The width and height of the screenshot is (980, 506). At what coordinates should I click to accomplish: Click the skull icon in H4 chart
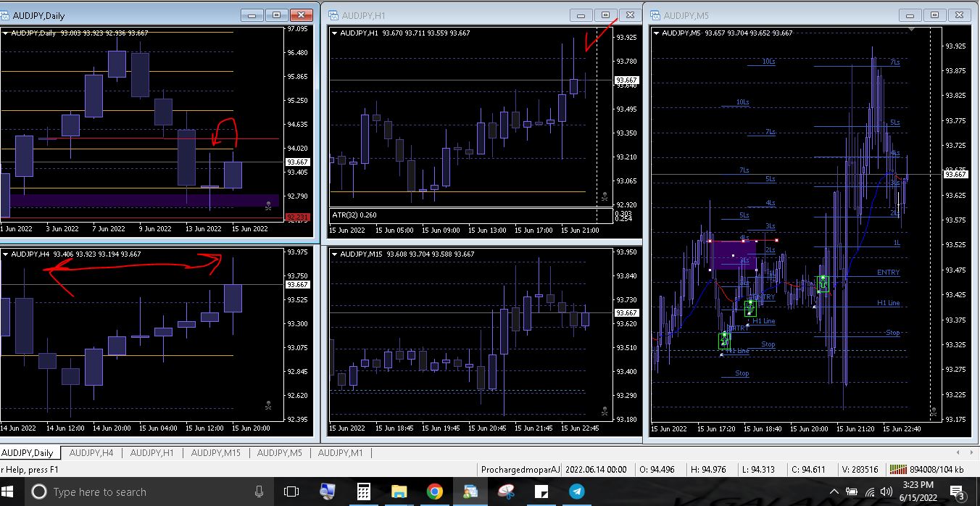tap(268, 406)
